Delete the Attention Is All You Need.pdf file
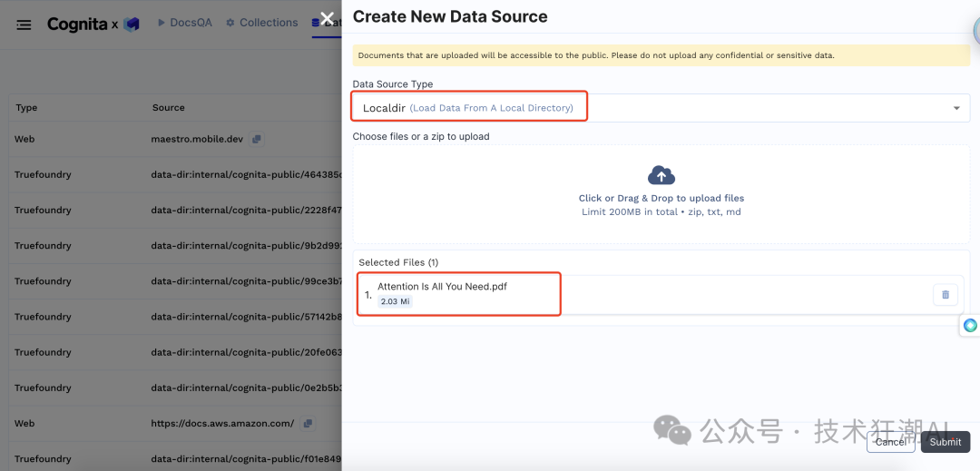 point(945,295)
